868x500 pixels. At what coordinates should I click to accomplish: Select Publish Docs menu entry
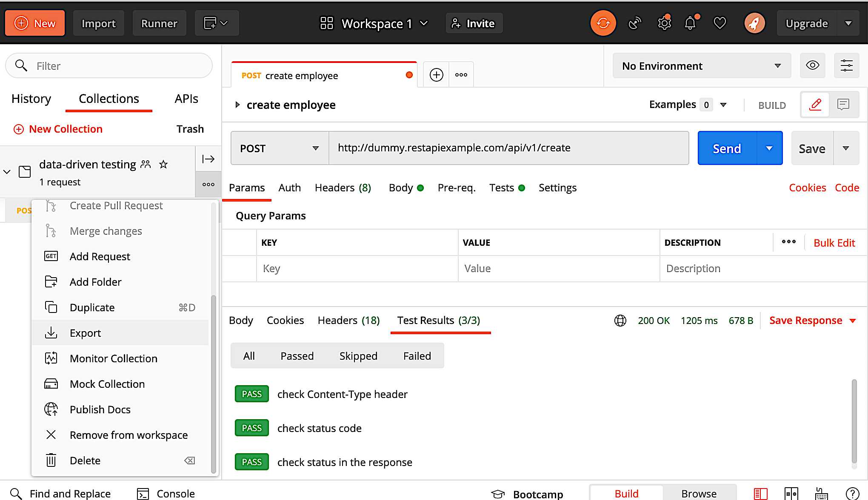pos(120,409)
